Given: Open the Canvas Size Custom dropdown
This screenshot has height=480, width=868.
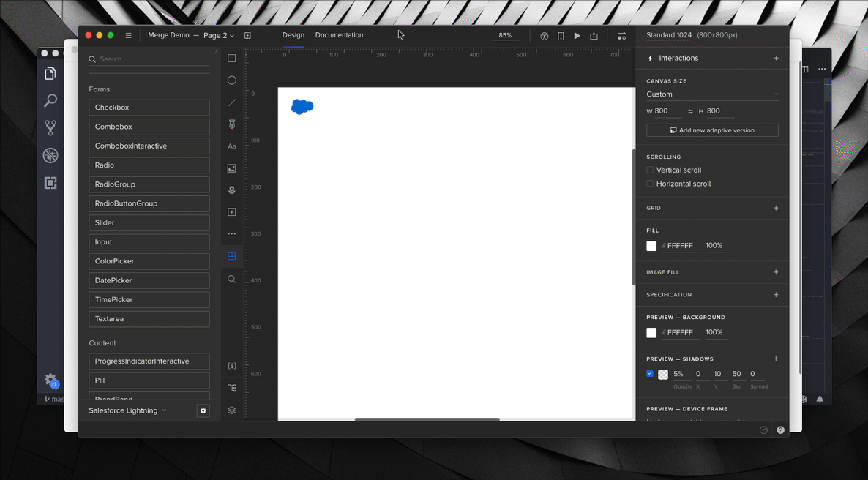Looking at the screenshot, I should click(711, 94).
